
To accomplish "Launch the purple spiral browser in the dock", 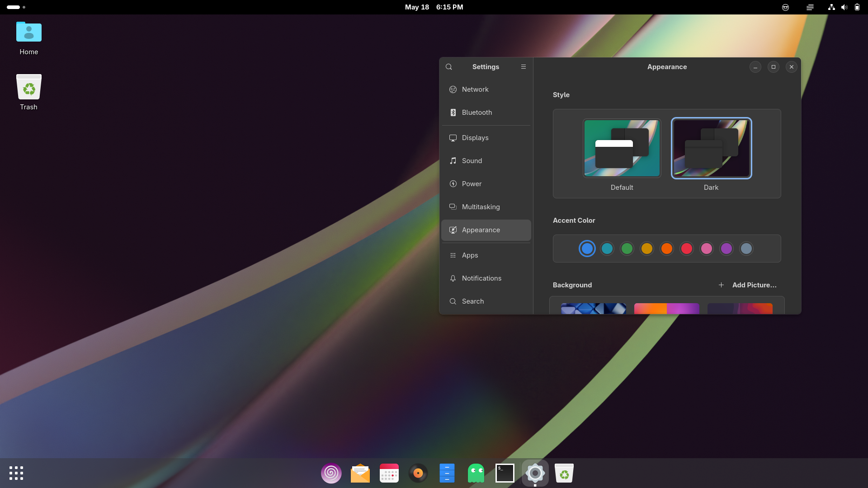I will pyautogui.click(x=331, y=473).
